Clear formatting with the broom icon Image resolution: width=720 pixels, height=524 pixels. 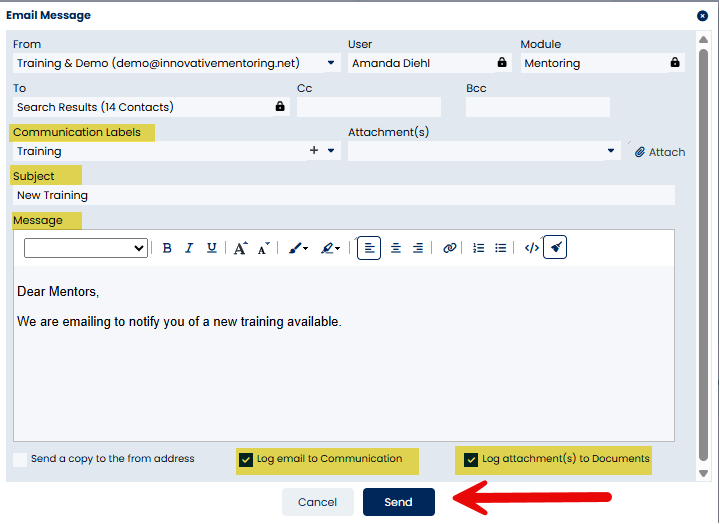pos(555,248)
